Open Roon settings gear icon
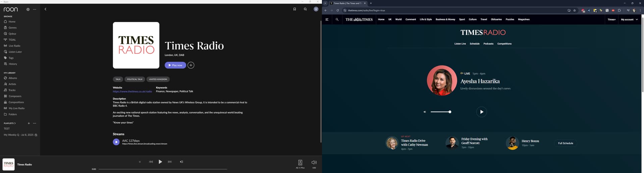This screenshot has width=644, height=173. coord(28,9)
